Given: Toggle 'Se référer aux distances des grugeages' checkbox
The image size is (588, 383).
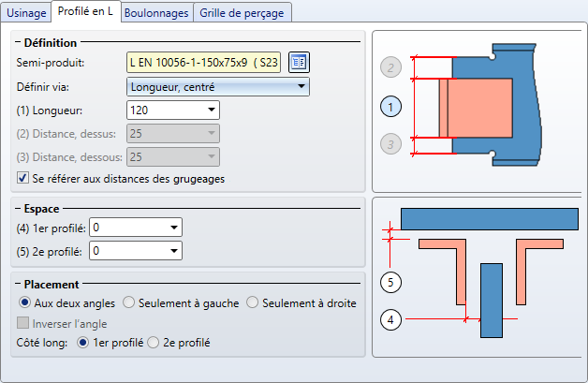Looking at the screenshot, I should tap(23, 178).
